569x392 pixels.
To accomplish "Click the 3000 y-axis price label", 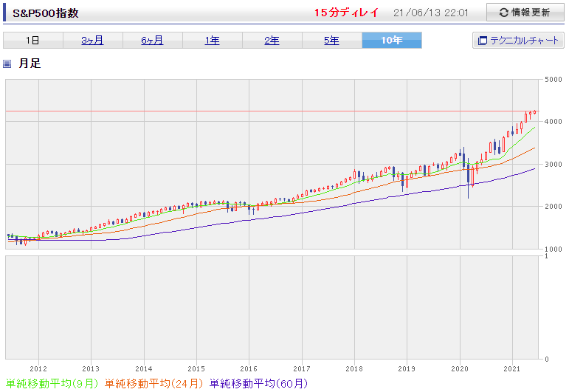I will click(x=554, y=164).
